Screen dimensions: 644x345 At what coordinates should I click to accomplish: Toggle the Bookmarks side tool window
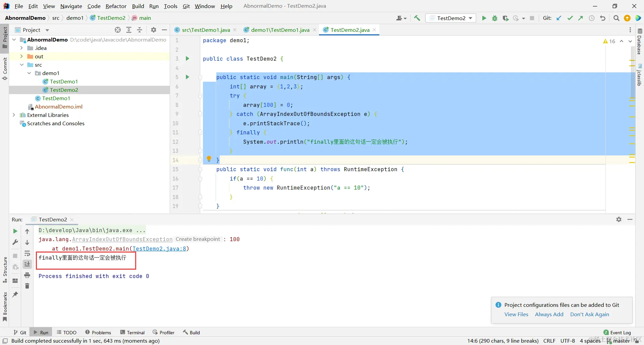pos(5,307)
